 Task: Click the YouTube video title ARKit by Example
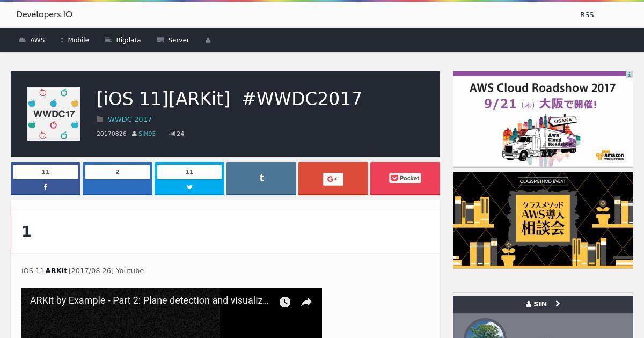[149, 300]
